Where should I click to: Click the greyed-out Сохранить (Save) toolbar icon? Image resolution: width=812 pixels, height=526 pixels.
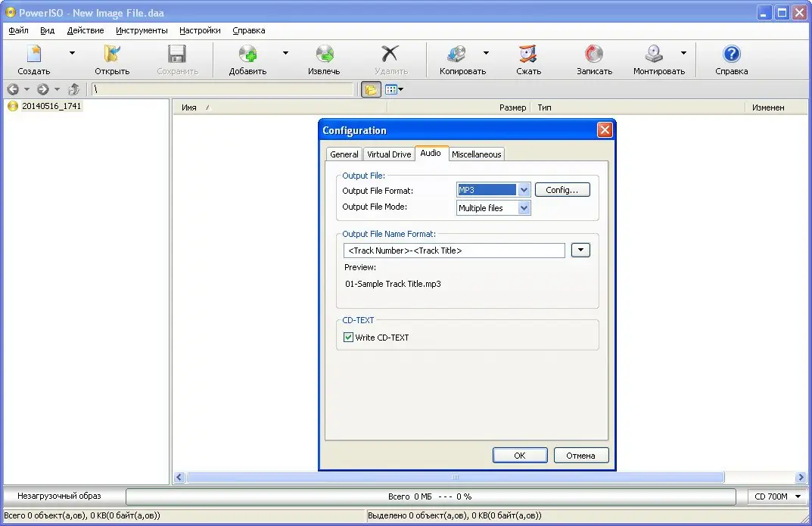coord(177,54)
